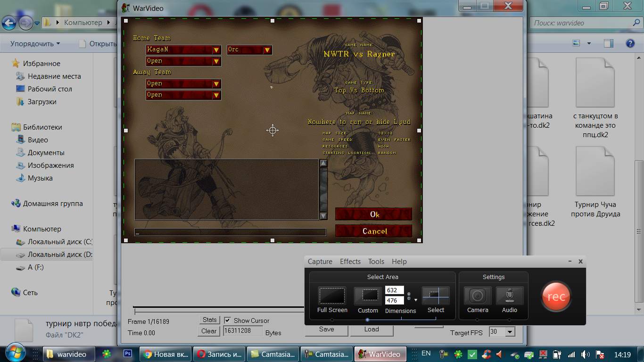Choose Custom capture area icon

point(368,296)
